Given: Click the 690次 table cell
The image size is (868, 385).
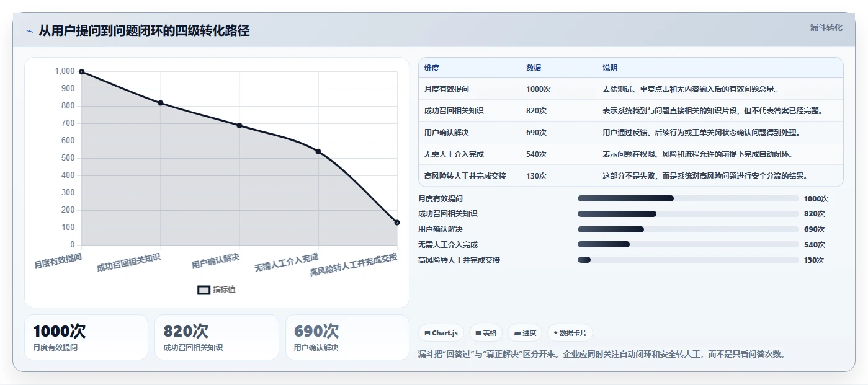Looking at the screenshot, I should click(536, 133).
